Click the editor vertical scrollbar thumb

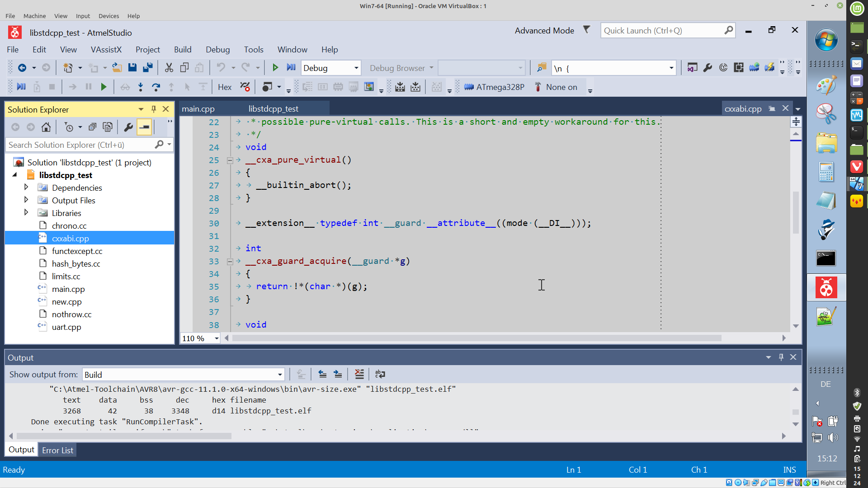(x=796, y=212)
